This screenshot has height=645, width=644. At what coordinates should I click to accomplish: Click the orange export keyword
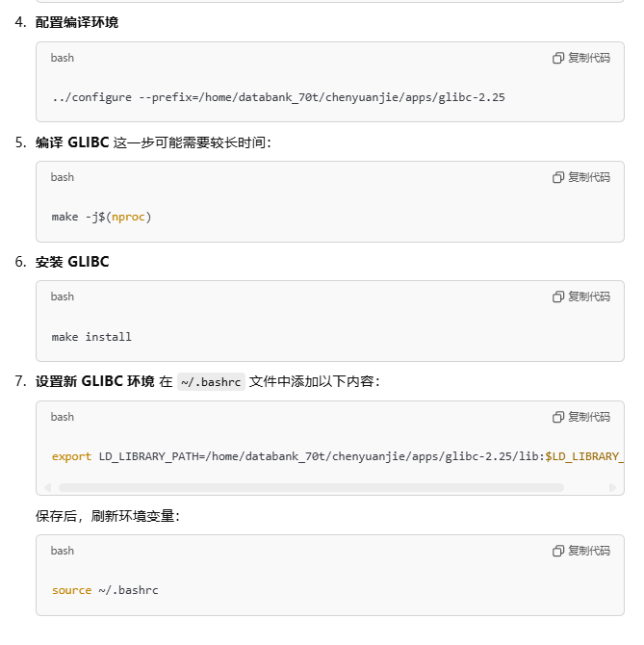coord(71,456)
